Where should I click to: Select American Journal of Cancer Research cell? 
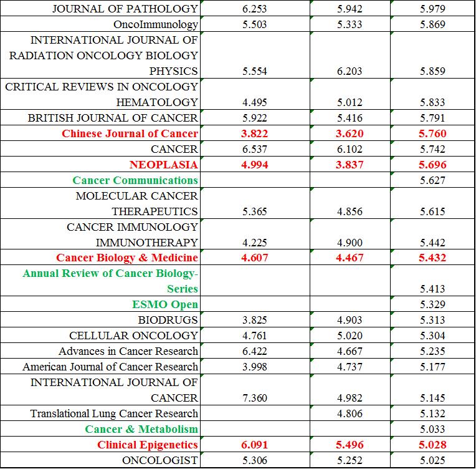[x=100, y=366]
